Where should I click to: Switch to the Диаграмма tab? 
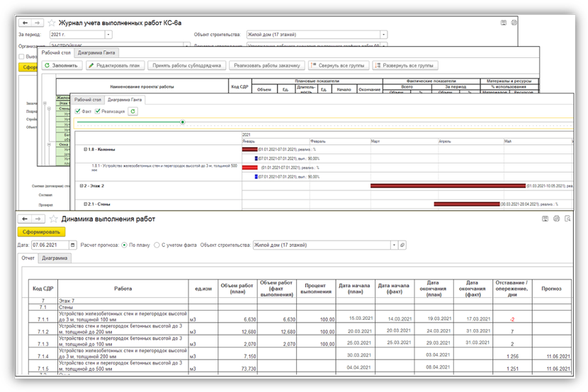click(55, 258)
